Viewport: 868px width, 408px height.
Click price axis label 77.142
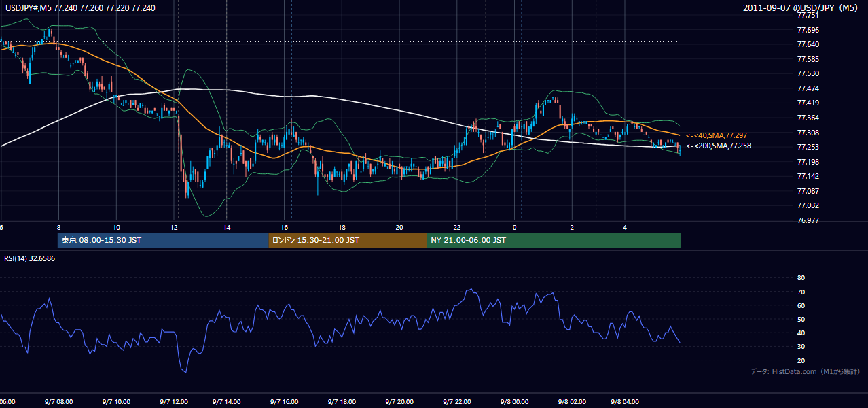[808, 176]
